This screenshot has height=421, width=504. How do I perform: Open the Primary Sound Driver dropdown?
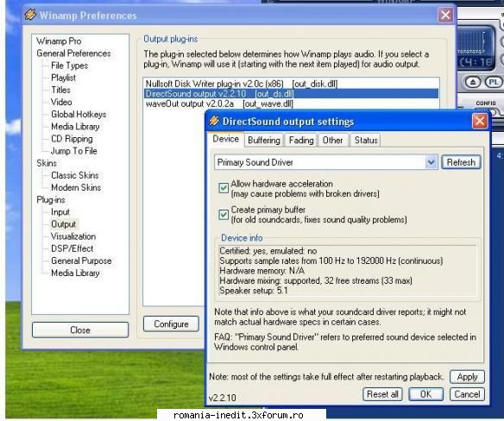click(431, 162)
